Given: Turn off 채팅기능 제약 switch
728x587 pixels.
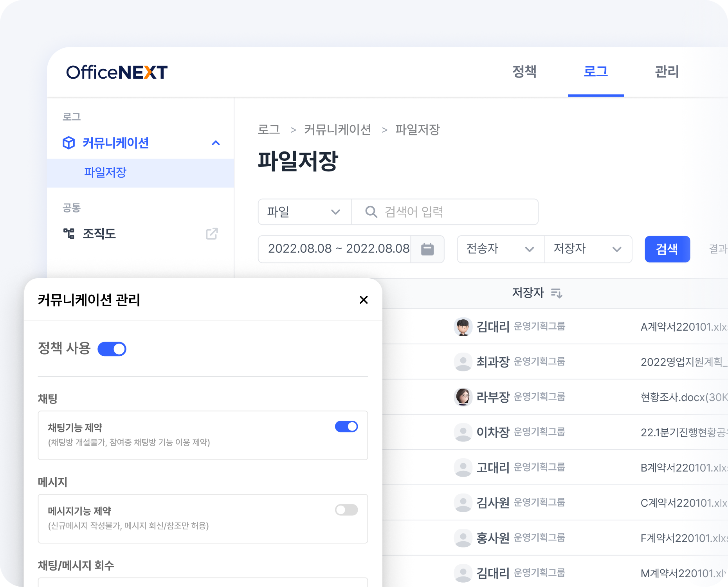Looking at the screenshot, I should tap(346, 427).
